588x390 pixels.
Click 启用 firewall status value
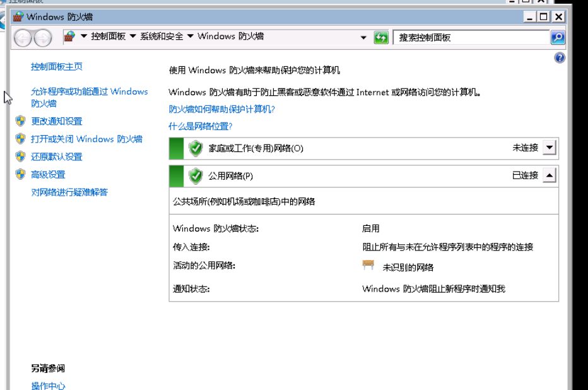pyautogui.click(x=371, y=228)
